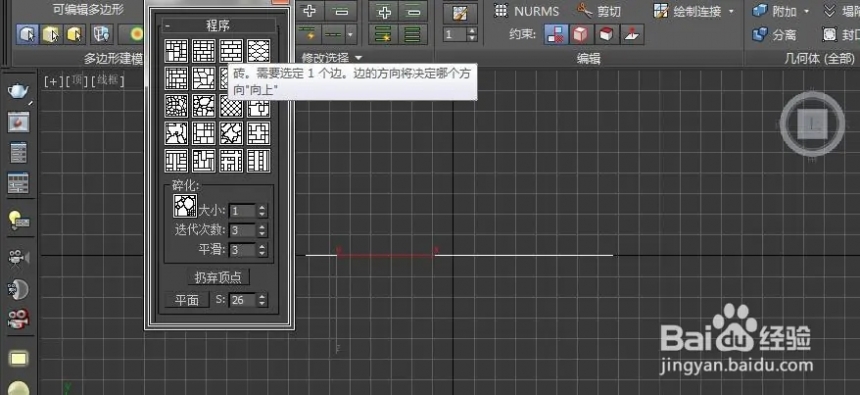This screenshot has width=860, height=395.
Task: Toggle third yellow cube selection mode
Action: tap(74, 35)
